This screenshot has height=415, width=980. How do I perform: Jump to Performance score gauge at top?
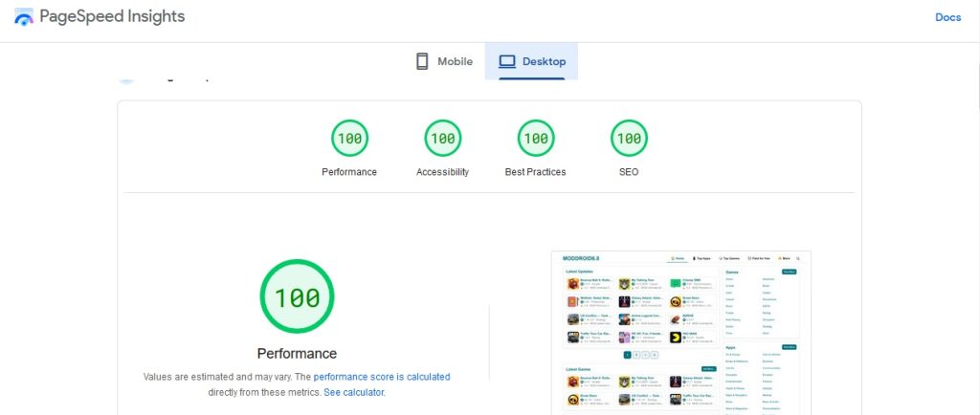point(349,138)
